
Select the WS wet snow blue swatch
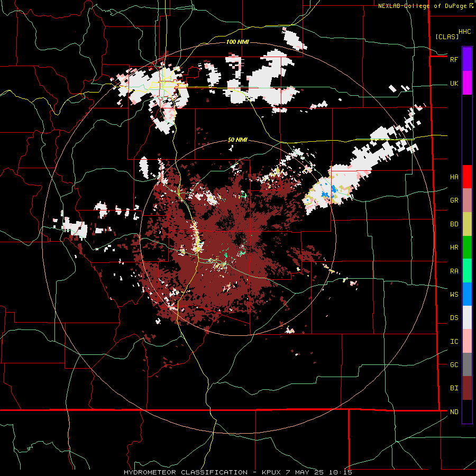(x=467, y=294)
